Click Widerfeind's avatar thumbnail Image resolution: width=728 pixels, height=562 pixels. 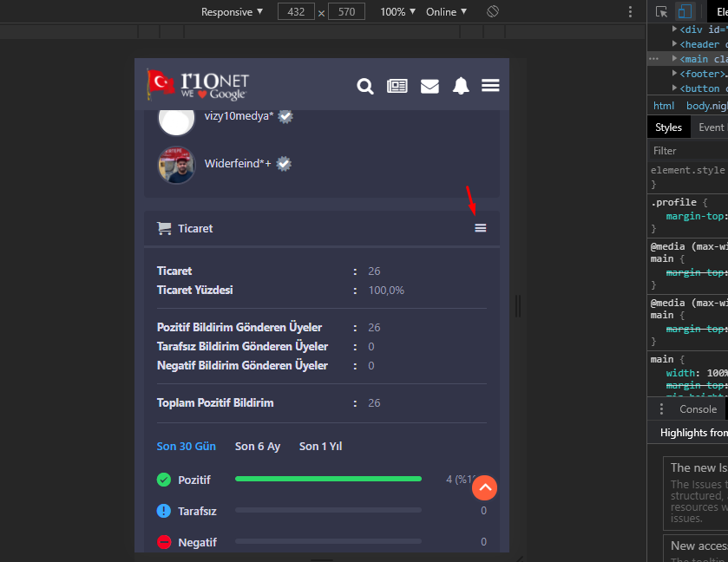click(x=176, y=165)
